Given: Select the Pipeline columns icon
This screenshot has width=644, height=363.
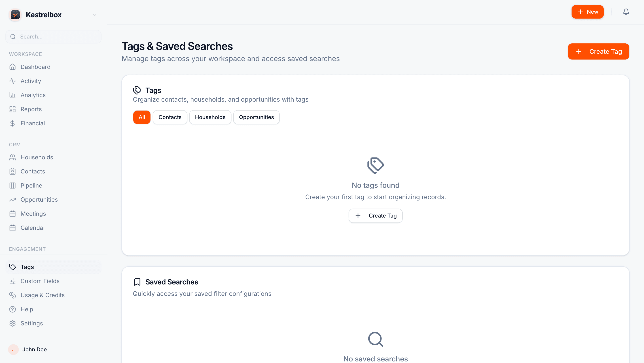Looking at the screenshot, I should click(13, 185).
